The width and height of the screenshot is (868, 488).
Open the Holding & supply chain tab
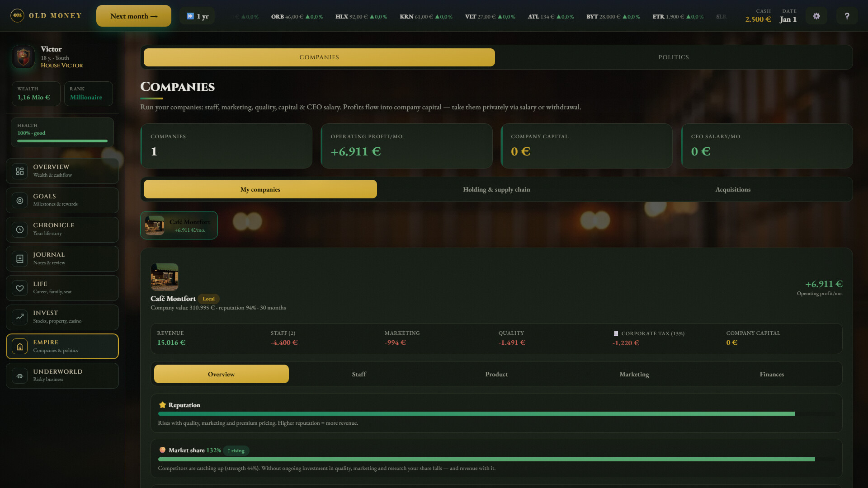coord(496,189)
